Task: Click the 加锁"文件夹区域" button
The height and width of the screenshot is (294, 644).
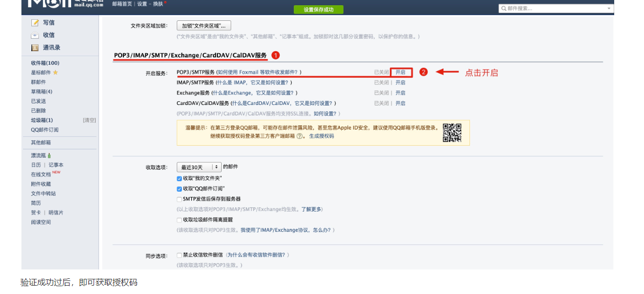Action: pyautogui.click(x=204, y=26)
